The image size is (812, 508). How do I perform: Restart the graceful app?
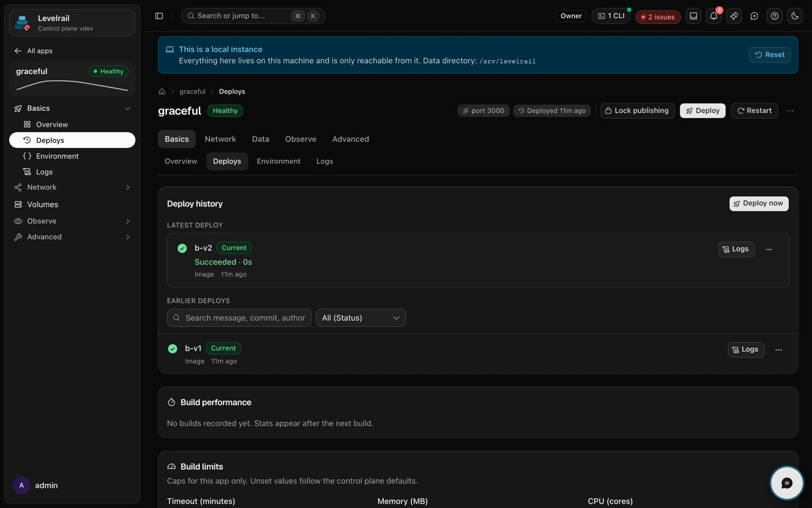[754, 111]
